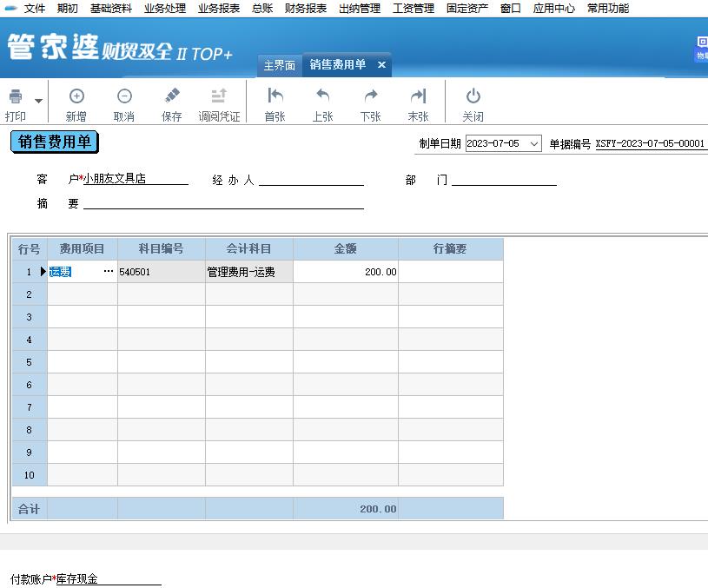This screenshot has height=588, width=708.
Task: Open the 业务处理 menu
Action: click(165, 8)
